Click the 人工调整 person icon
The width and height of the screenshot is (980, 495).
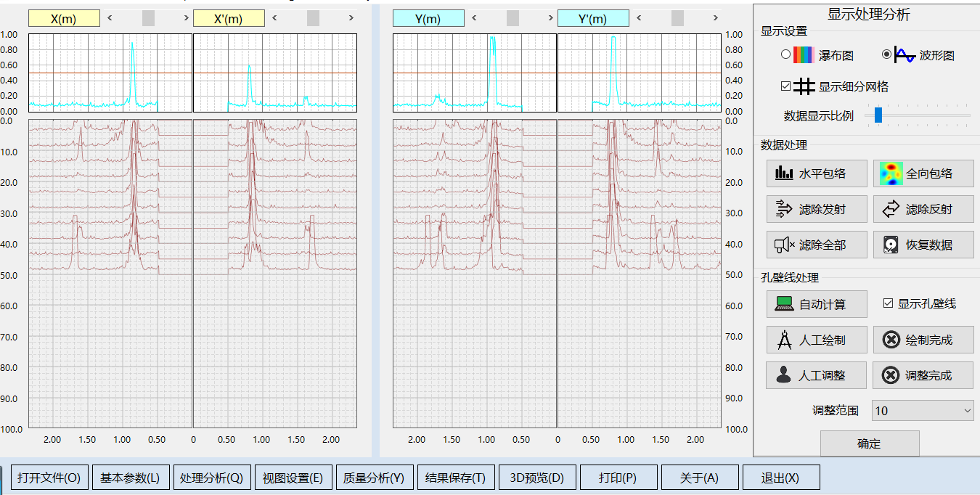pos(784,375)
